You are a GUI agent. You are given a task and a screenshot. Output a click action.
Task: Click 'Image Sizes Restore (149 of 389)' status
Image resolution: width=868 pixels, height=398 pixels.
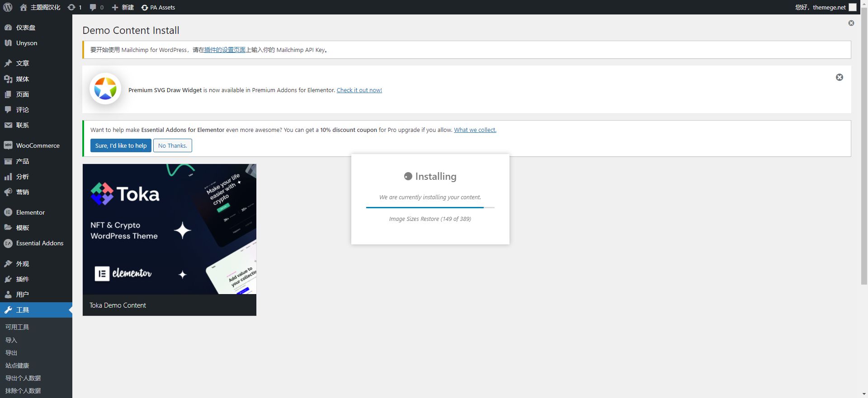pos(430,219)
